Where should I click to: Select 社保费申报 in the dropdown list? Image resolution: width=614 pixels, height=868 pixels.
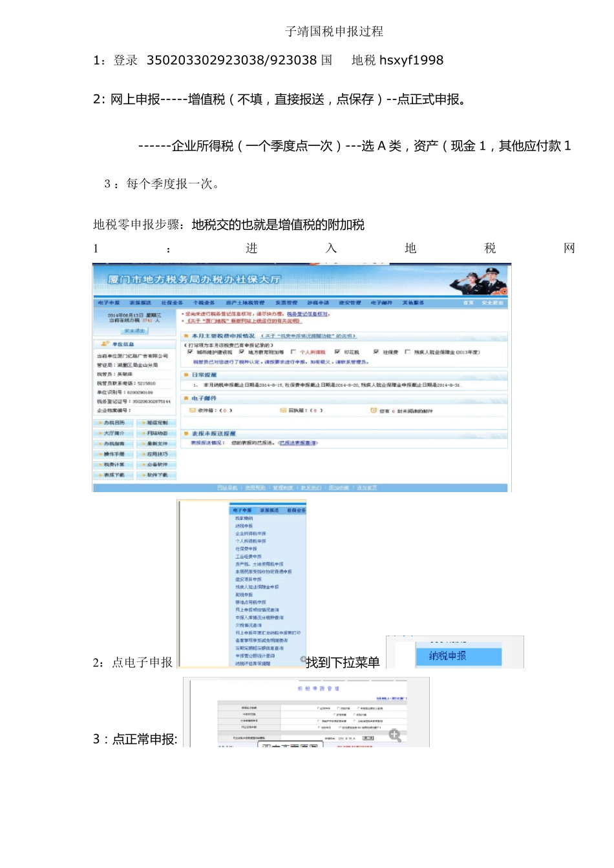tap(246, 549)
